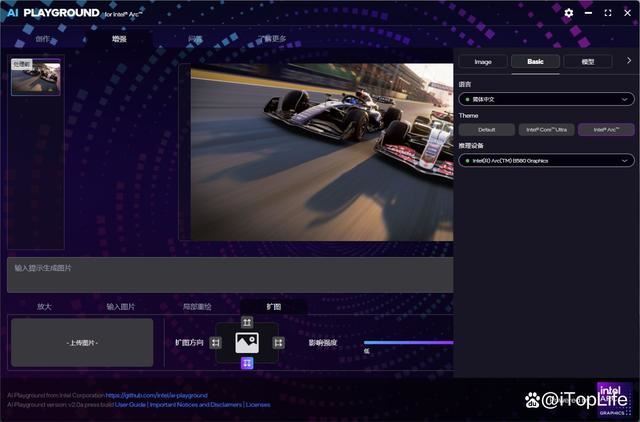
Task: Select the Intel Core Ultra theme
Action: click(546, 130)
